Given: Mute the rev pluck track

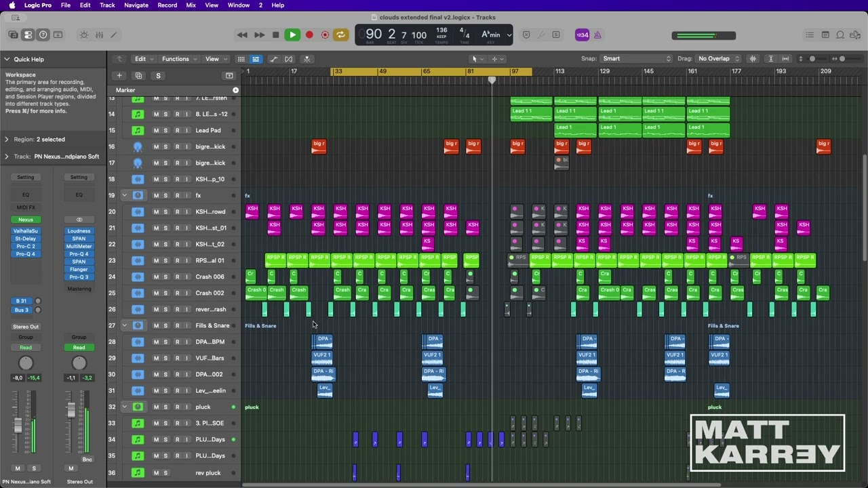Looking at the screenshot, I should 156,472.
